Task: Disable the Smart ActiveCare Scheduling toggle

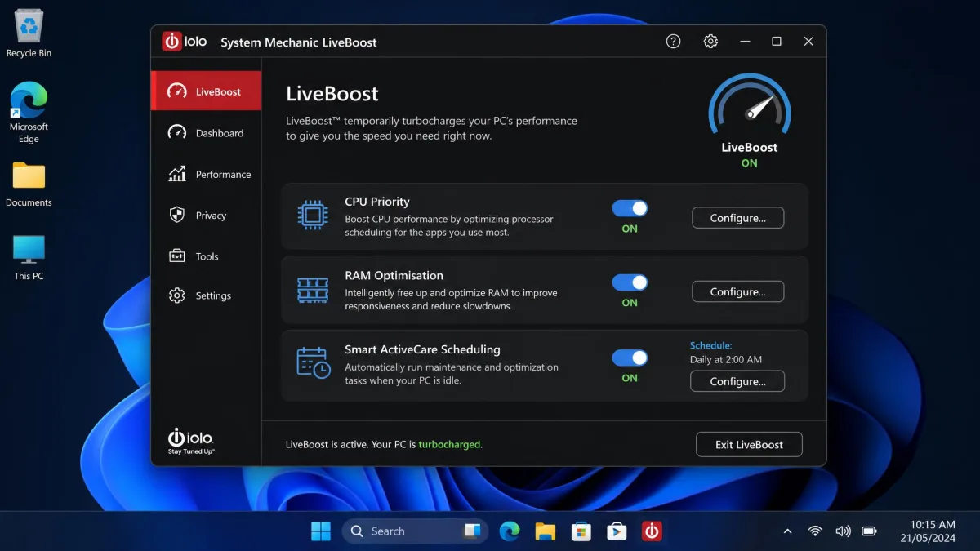Action: point(630,358)
